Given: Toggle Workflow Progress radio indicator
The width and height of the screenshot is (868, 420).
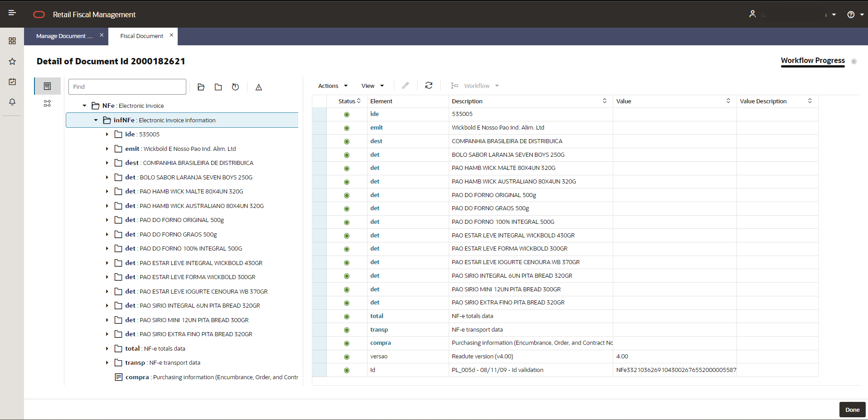Looking at the screenshot, I should coord(854,61).
